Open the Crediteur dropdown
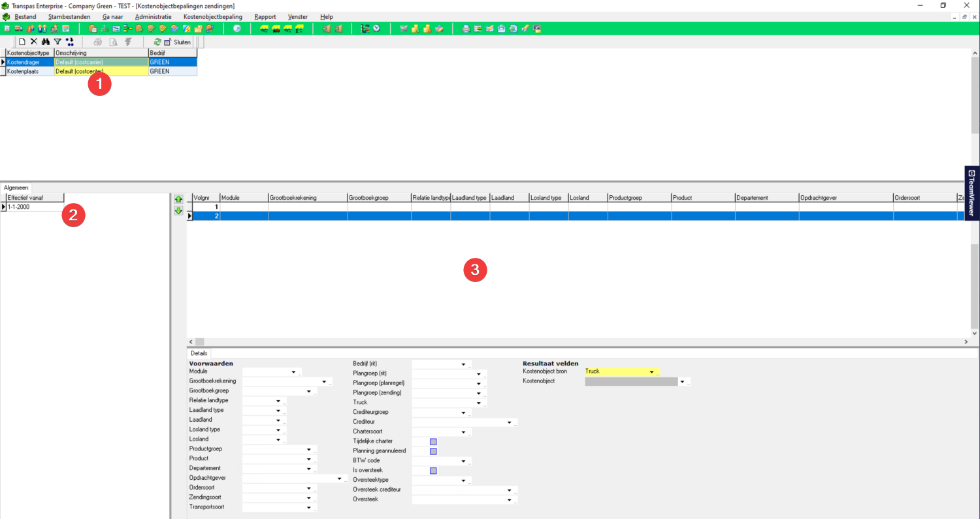The height and width of the screenshot is (519, 980). (509, 422)
